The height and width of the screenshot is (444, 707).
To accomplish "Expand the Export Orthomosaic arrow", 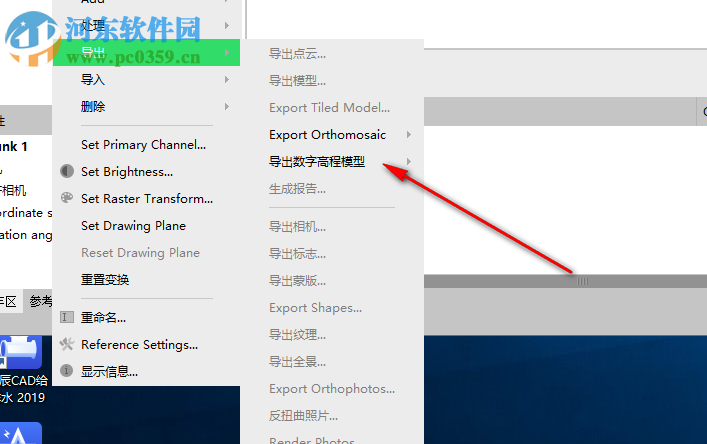I will point(409,135).
